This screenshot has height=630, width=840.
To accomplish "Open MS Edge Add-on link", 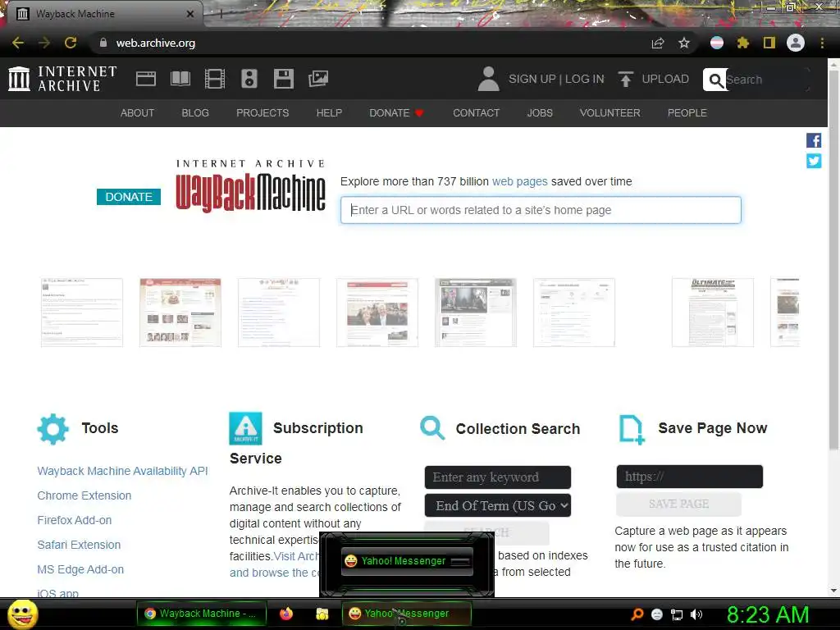I will click(x=80, y=569).
